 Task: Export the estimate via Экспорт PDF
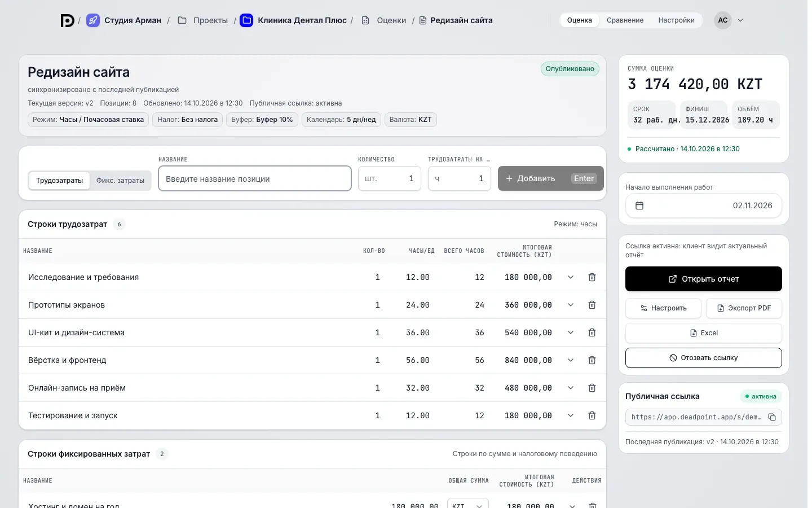coord(744,308)
